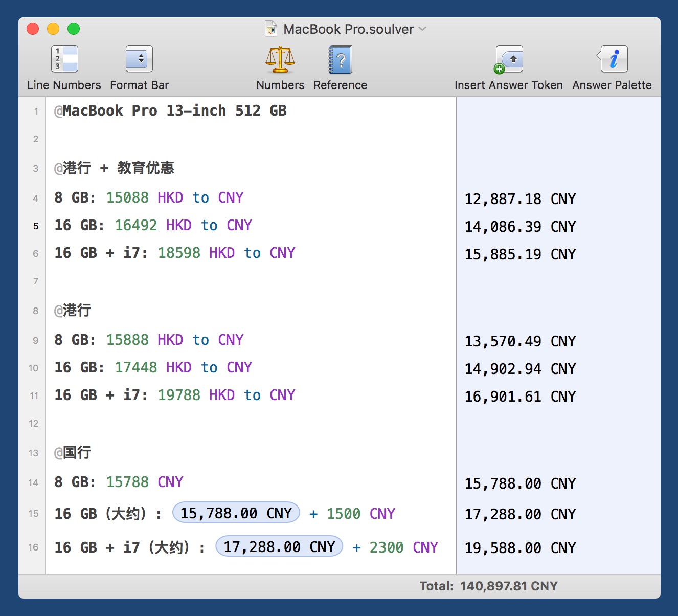Select the 17,288.00 CNY answer token
The height and width of the screenshot is (616, 678).
point(279,547)
